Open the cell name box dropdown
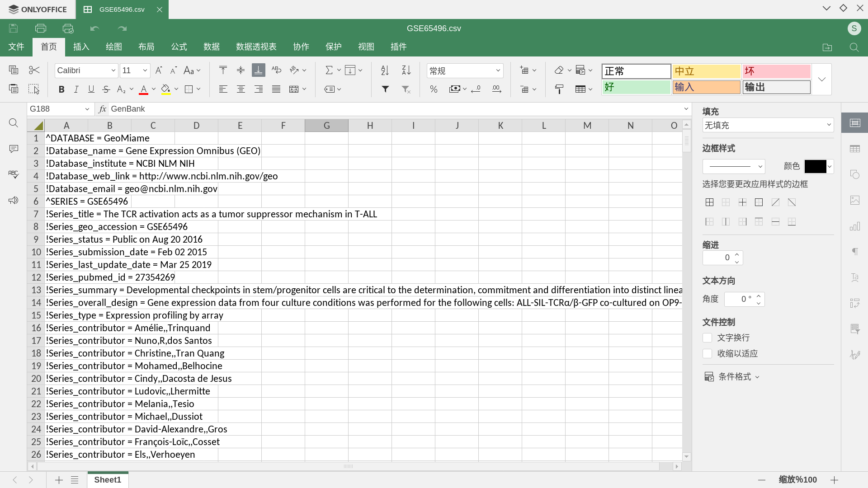868x488 pixels. [x=87, y=109]
